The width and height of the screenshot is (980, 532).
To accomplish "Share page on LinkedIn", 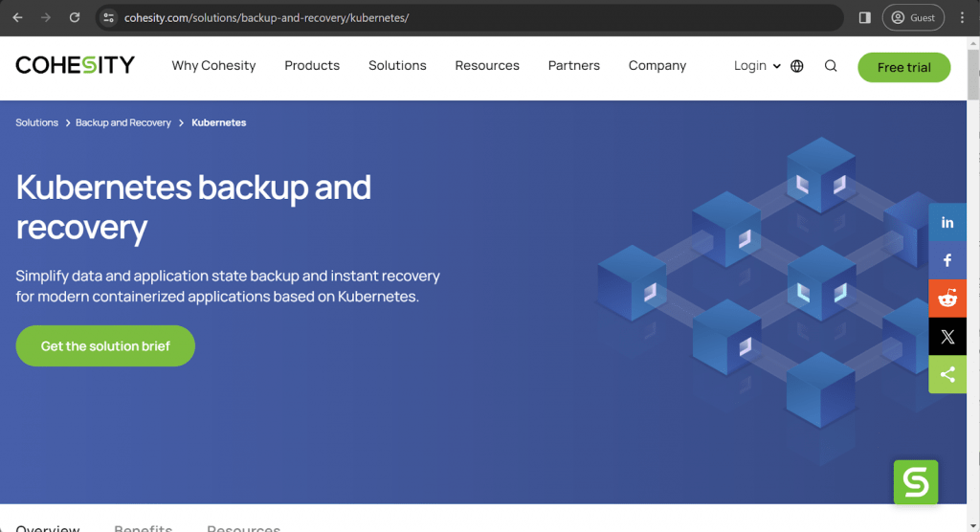I will [947, 222].
